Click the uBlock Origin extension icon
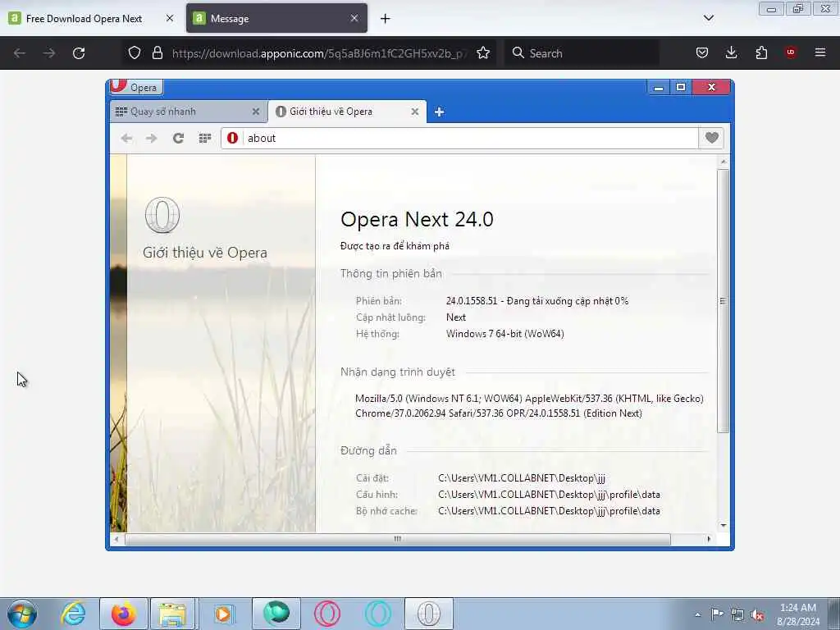Viewport: 840px width, 630px height. tap(790, 53)
